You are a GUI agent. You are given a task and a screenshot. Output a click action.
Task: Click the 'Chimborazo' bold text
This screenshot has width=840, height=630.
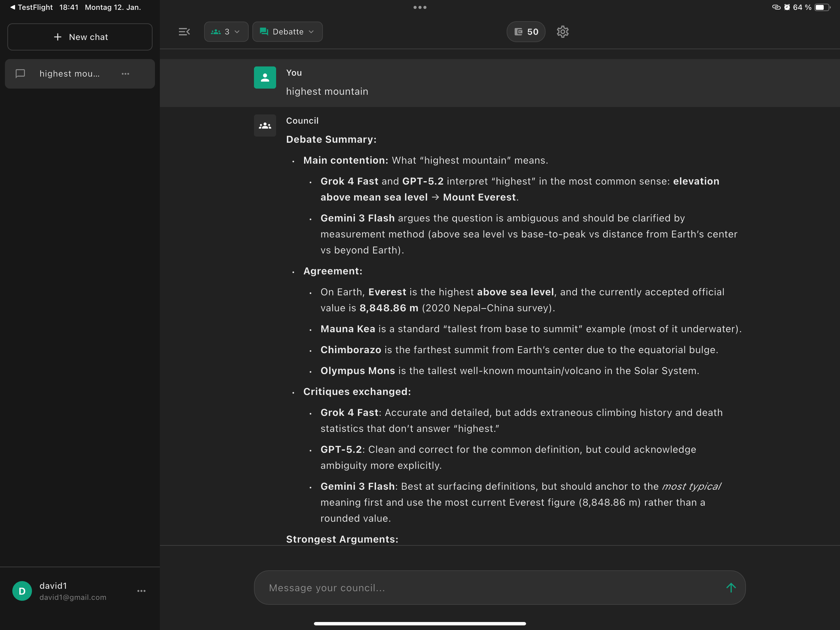point(351,350)
